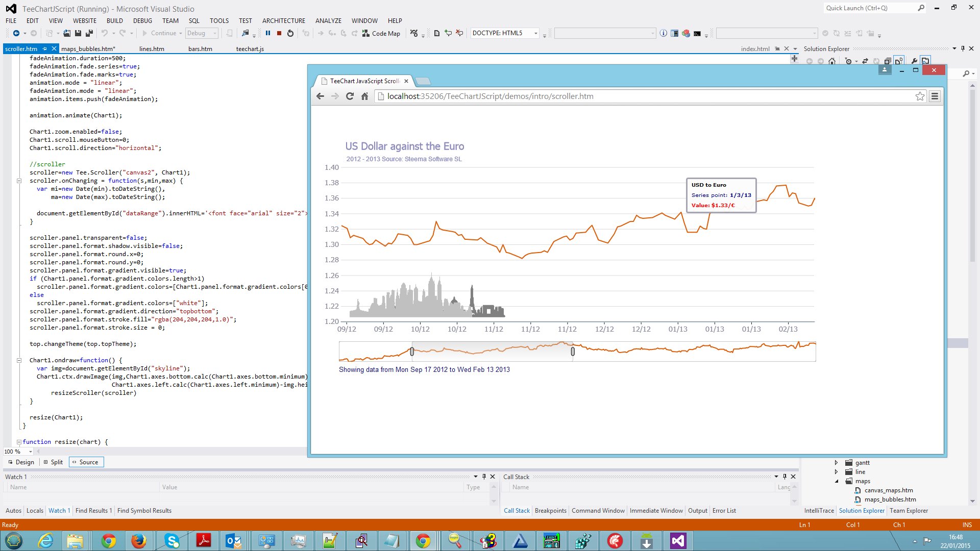Switch to the Team Explorer tab
The width and height of the screenshot is (980, 551).
[909, 511]
